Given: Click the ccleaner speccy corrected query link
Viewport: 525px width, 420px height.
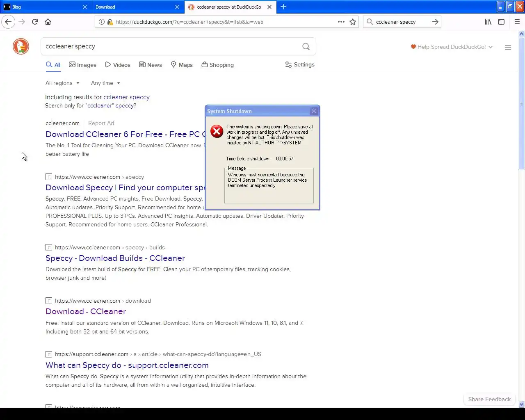Looking at the screenshot, I should [x=126, y=97].
